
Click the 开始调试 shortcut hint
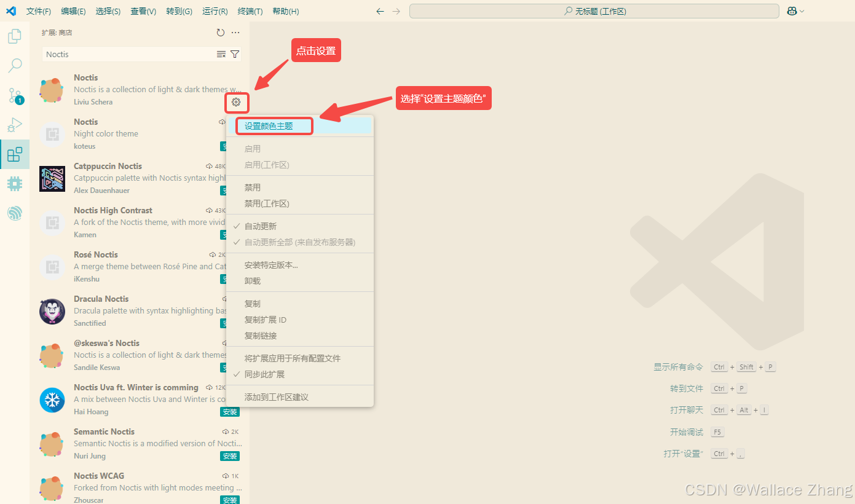687,432
